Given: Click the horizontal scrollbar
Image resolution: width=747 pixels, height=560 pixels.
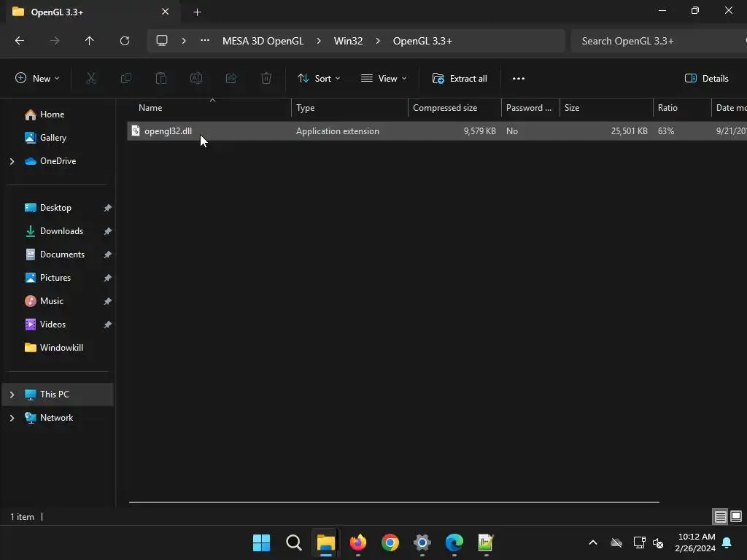Looking at the screenshot, I should 394,502.
